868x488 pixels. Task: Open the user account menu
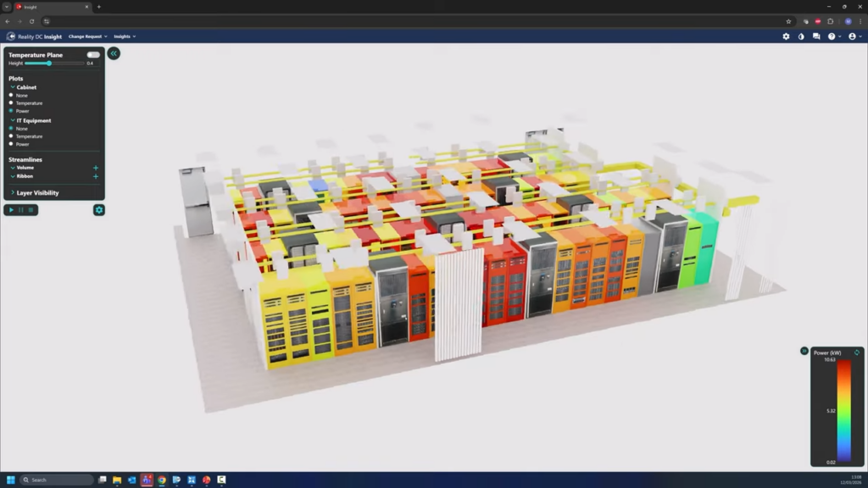854,36
